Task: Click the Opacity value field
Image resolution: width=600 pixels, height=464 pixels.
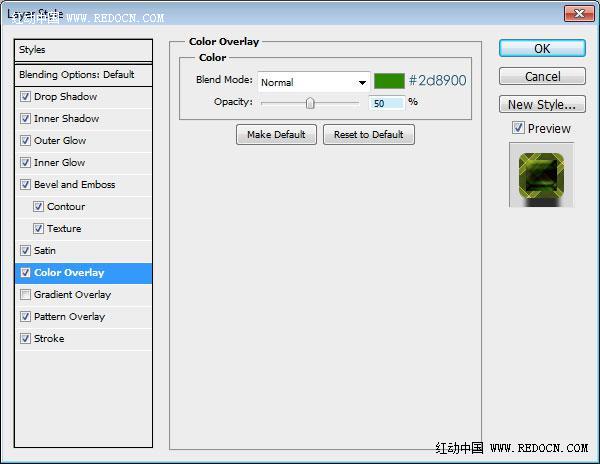Action: point(386,103)
